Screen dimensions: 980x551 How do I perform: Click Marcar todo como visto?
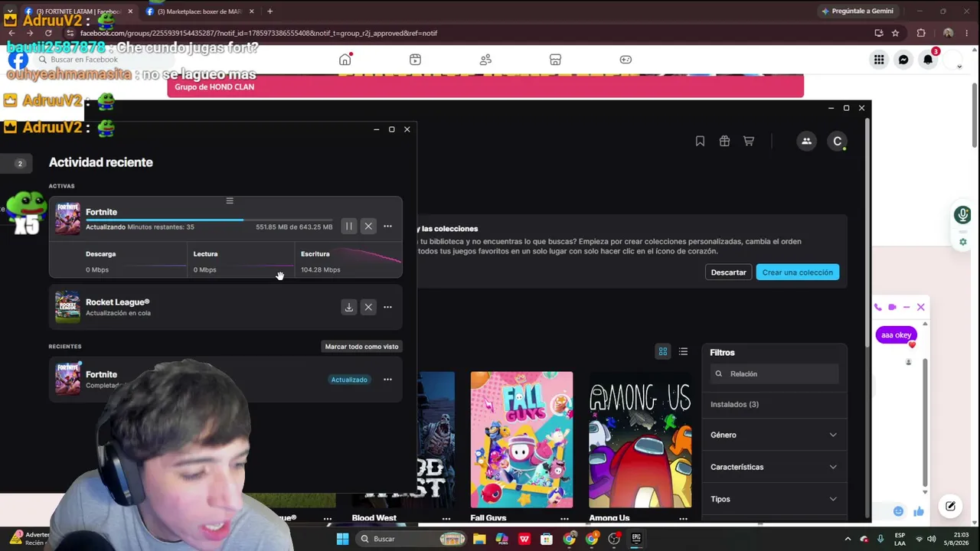coord(361,347)
